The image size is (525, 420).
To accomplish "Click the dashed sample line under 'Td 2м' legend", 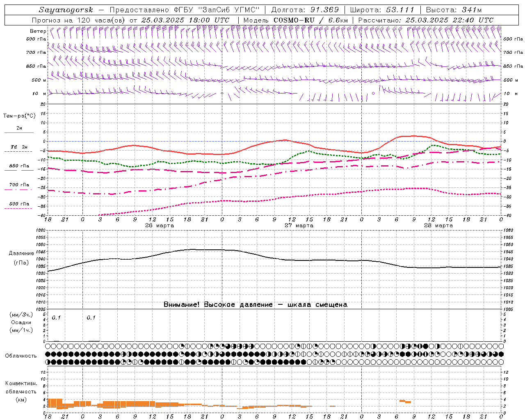I will (x=19, y=152).
